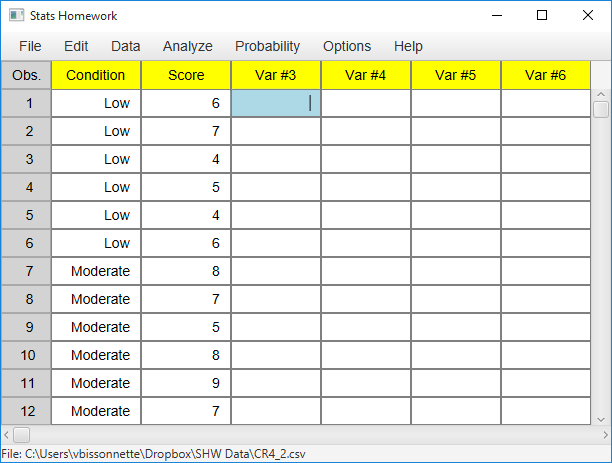Click the horizontal scrollbar thumb
Viewport: 612px width, 463px height.
(21, 435)
